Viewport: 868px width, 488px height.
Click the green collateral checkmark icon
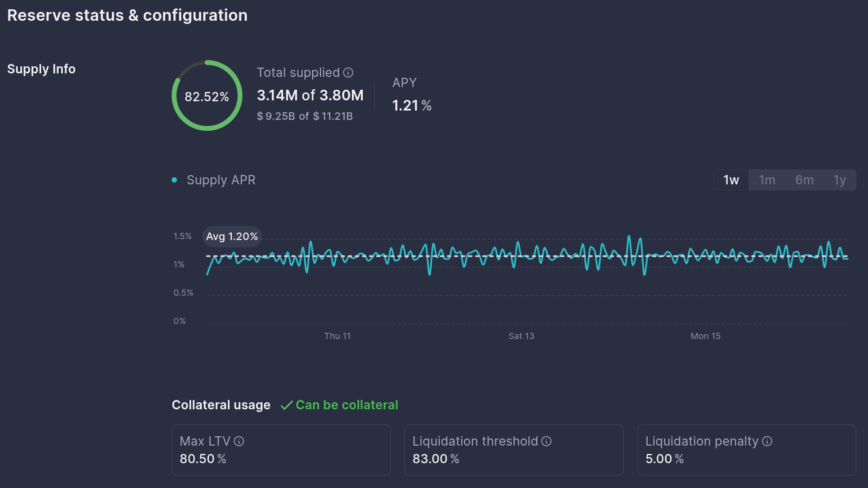(287, 405)
